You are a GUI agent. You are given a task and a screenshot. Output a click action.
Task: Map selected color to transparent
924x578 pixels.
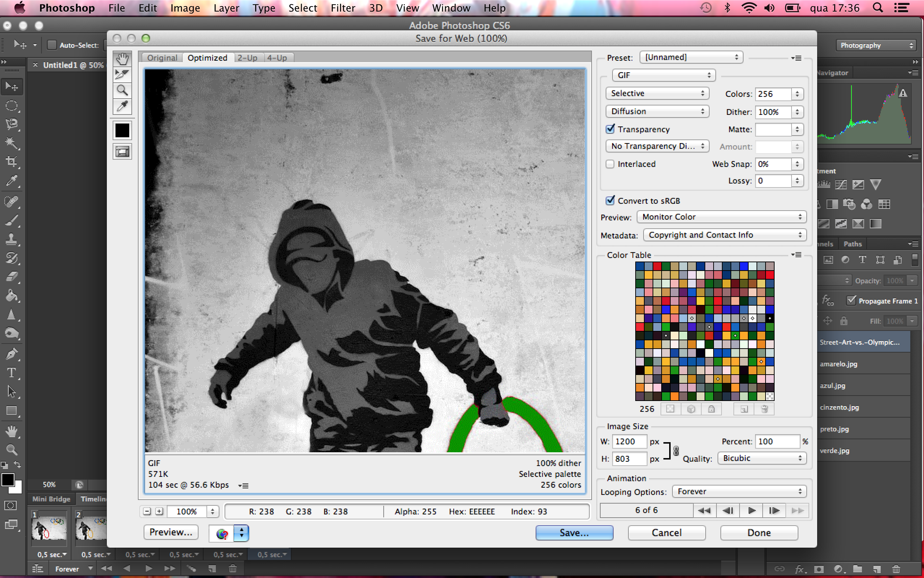click(x=670, y=409)
